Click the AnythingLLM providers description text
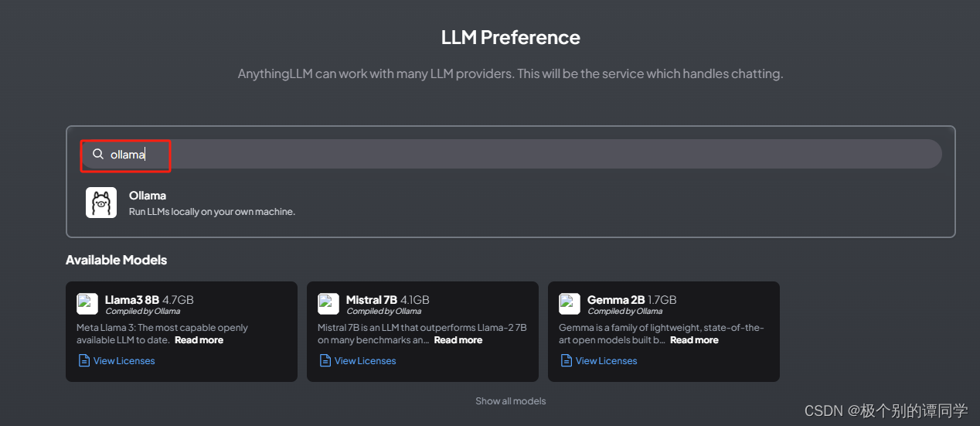Image resolution: width=980 pixels, height=426 pixels. click(511, 74)
